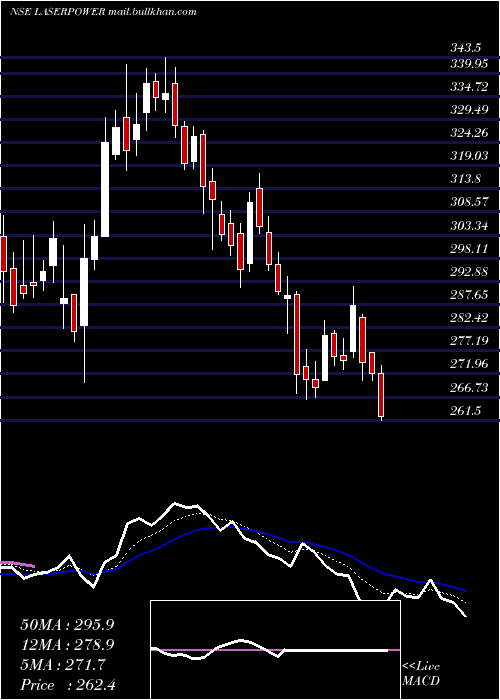The width and height of the screenshot is (500, 700).
Task: Click the 261.5 price axis label
Action: (466, 411)
